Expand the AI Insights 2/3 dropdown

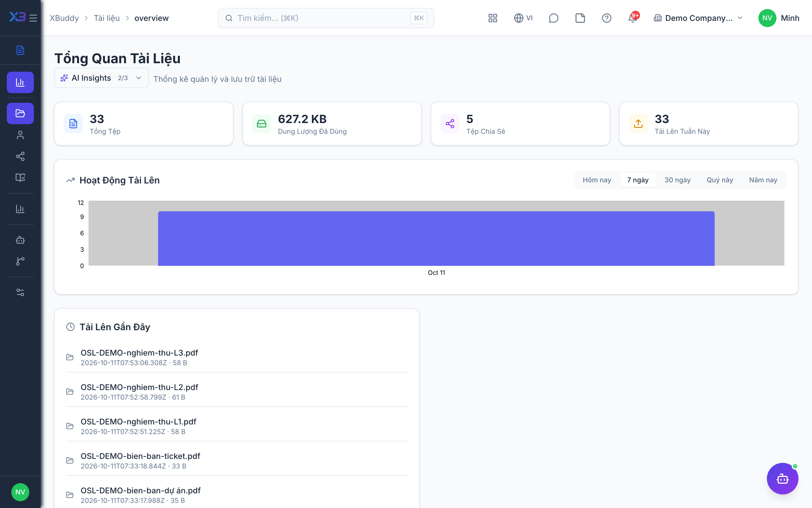tap(101, 78)
